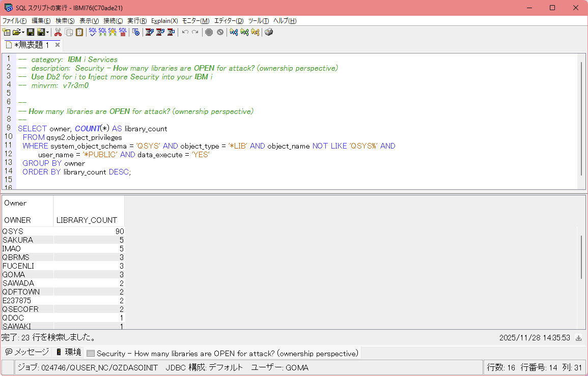Open the ファイル(F) menu
This screenshot has width=588, height=376.
pos(15,21)
